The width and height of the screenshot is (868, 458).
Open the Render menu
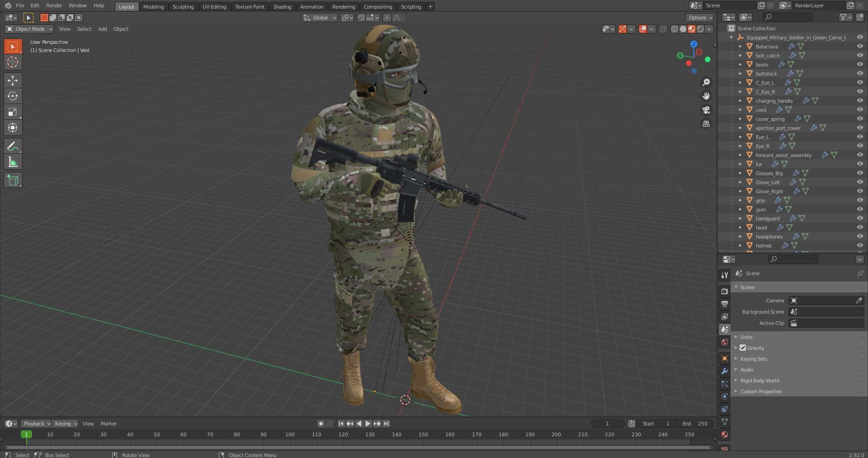click(x=54, y=5)
